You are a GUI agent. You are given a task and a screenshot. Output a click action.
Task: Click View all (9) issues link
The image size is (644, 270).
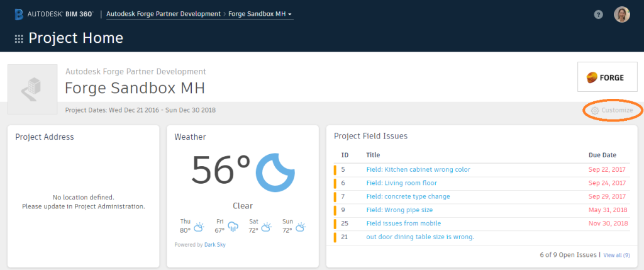(x=616, y=255)
